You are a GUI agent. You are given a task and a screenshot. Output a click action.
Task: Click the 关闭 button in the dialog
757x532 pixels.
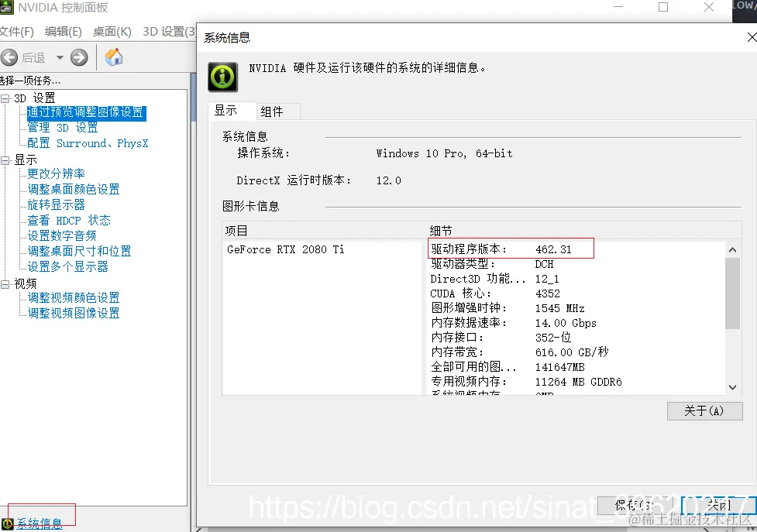[x=718, y=506]
